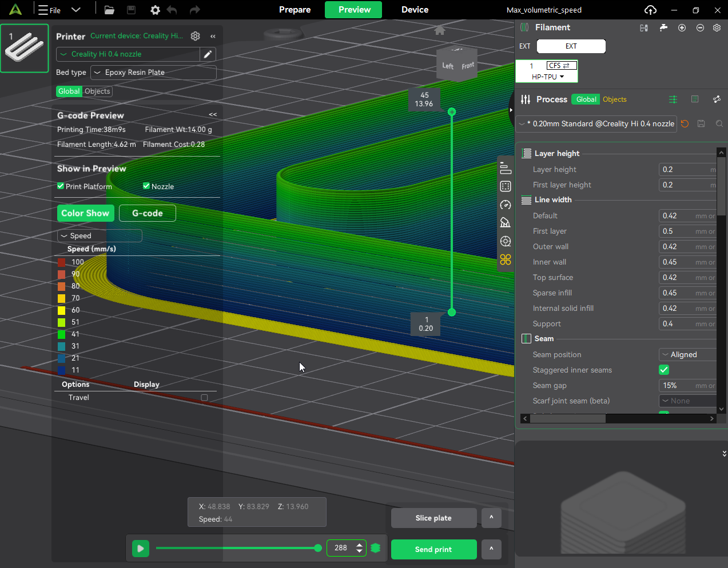Uncheck the Print Platform checkbox

[61, 186]
